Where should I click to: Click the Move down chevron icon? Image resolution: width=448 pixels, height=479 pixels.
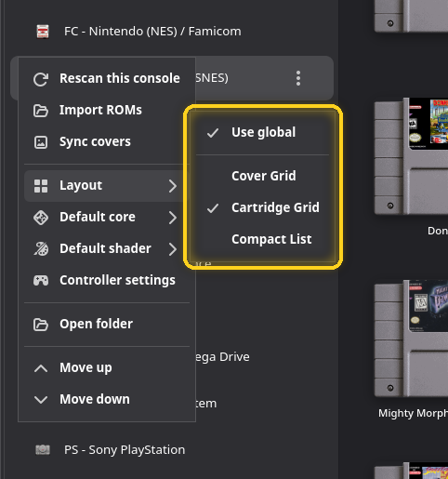click(x=41, y=399)
